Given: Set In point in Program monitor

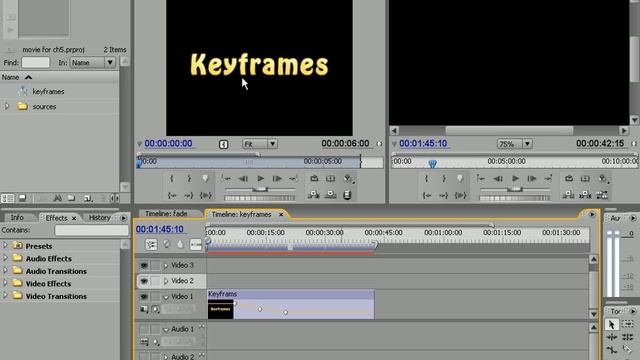Looking at the screenshot, I should point(427,178).
